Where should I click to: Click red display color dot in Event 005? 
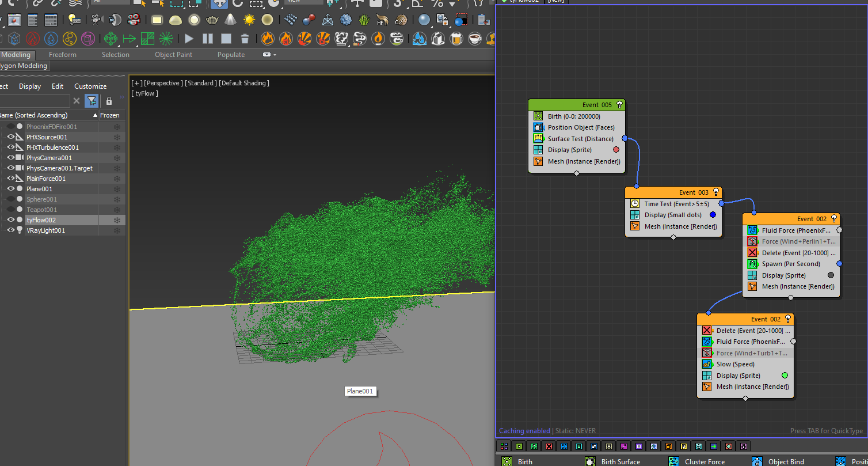616,150
